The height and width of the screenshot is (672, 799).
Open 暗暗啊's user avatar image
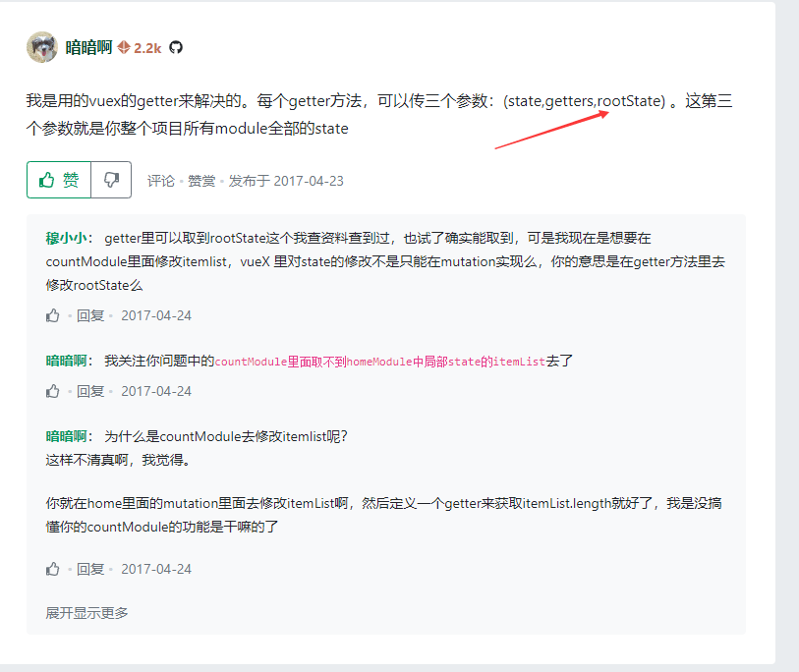[x=42, y=47]
